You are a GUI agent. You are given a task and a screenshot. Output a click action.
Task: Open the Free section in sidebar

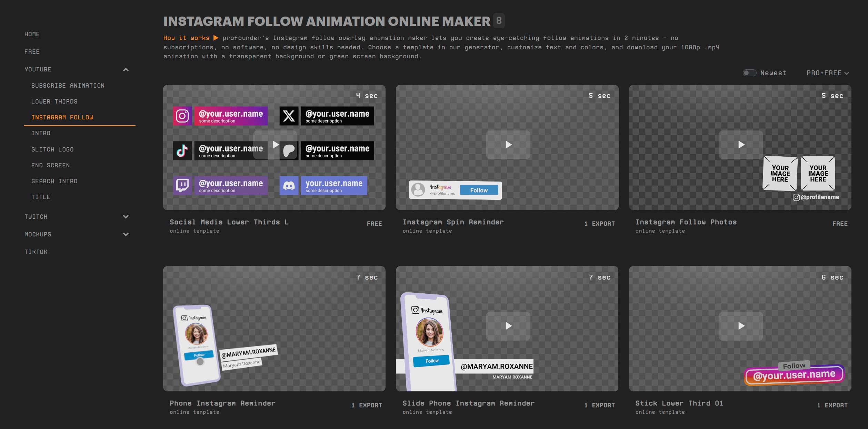(32, 52)
